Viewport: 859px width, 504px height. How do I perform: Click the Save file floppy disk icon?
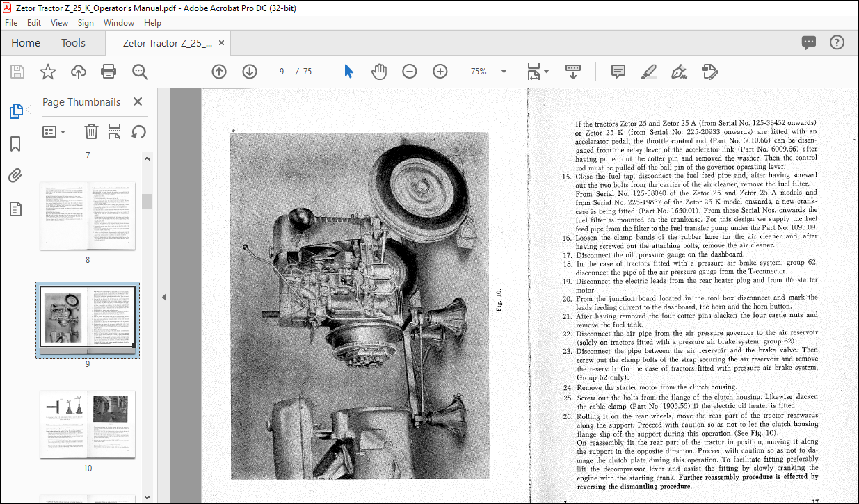point(17,72)
